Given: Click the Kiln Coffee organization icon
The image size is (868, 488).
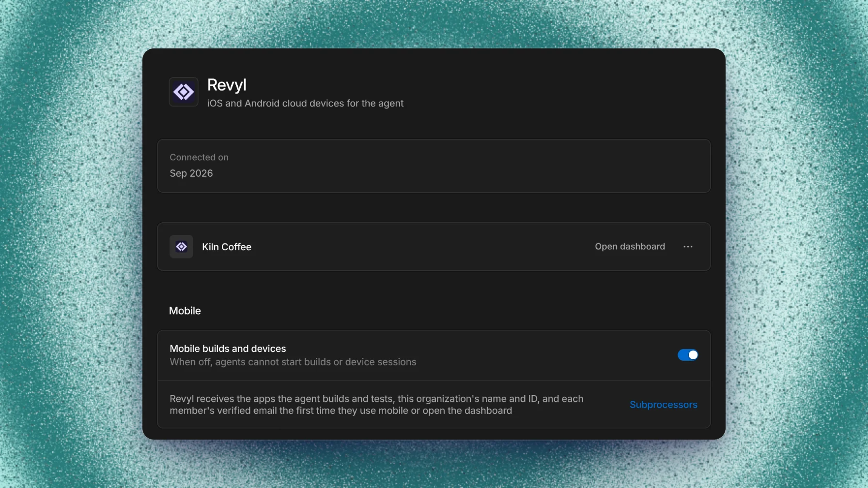Looking at the screenshot, I should click(181, 246).
